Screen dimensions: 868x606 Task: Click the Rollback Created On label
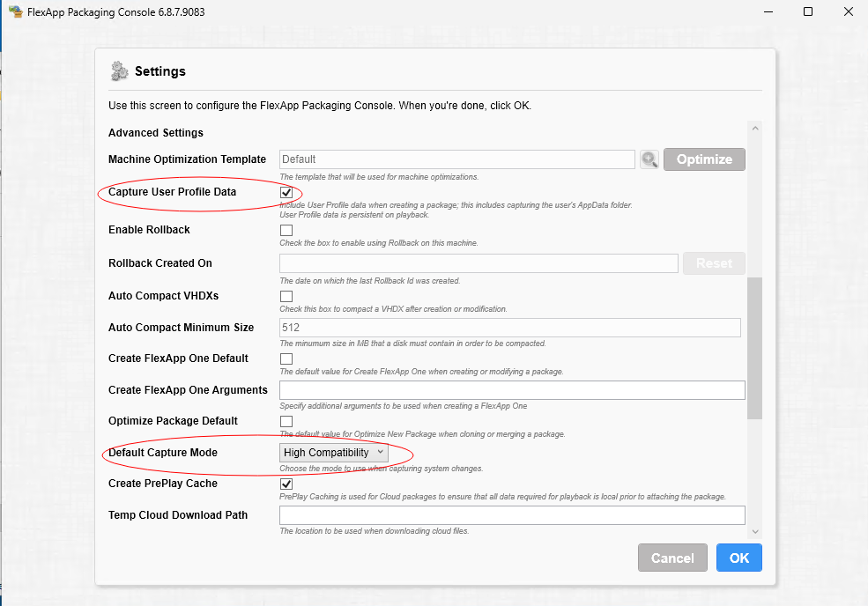pyautogui.click(x=160, y=263)
